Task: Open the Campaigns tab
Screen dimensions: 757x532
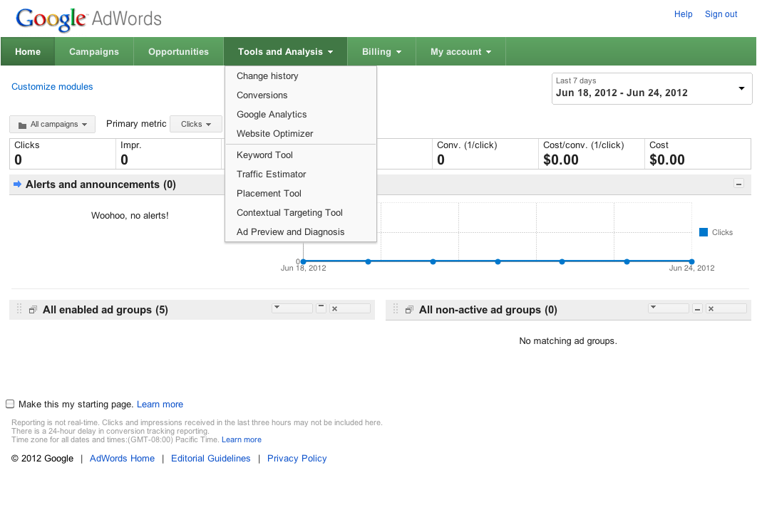Action: point(94,51)
